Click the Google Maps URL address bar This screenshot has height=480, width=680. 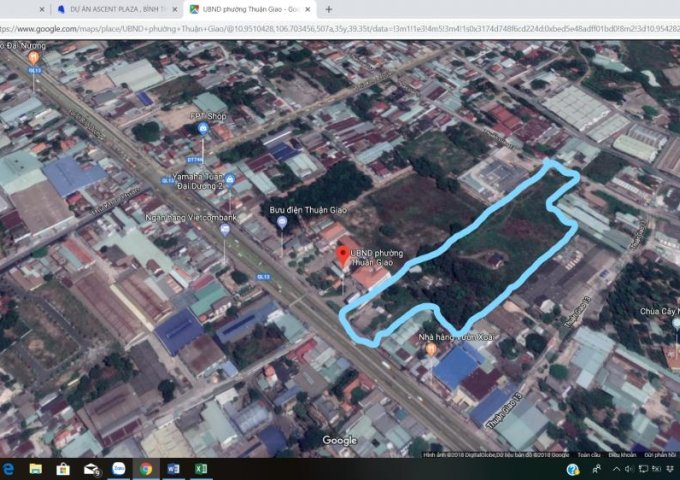pos(340,29)
